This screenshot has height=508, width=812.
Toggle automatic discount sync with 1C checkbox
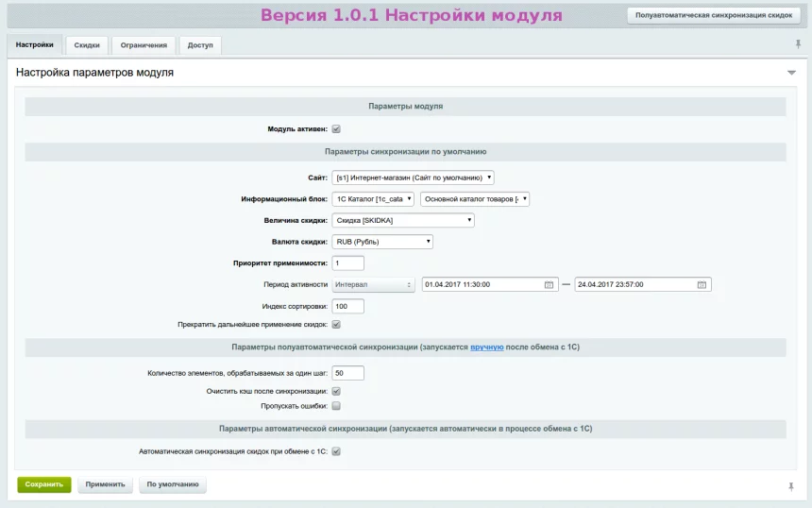click(x=336, y=451)
